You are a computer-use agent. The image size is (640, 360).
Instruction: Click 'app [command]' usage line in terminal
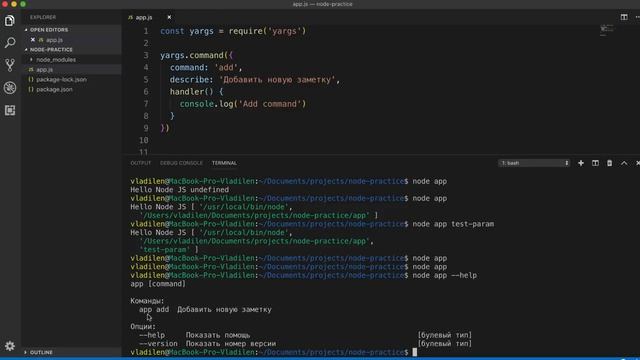coord(158,284)
